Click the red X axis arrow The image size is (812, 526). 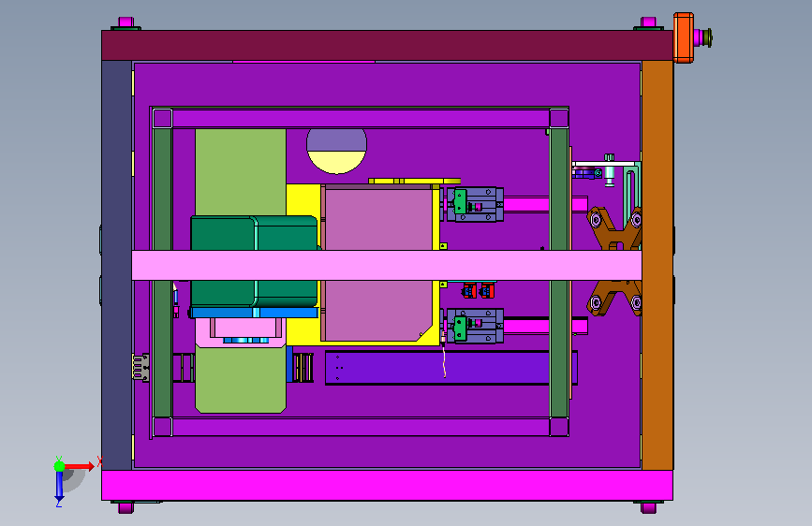click(81, 466)
